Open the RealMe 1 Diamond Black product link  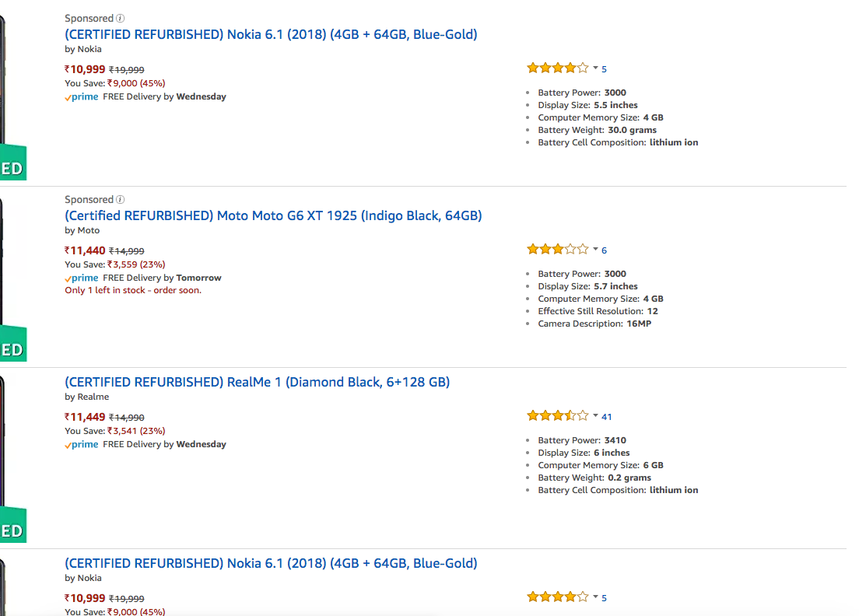[257, 382]
